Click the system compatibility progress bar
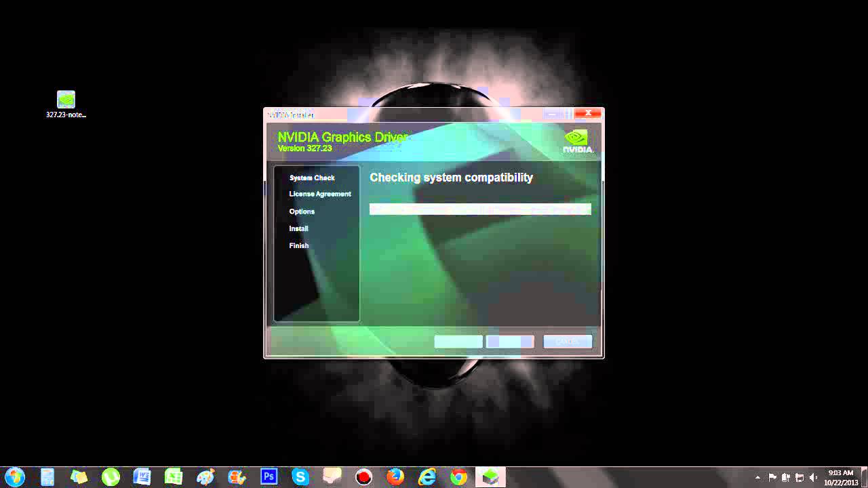 pos(480,209)
